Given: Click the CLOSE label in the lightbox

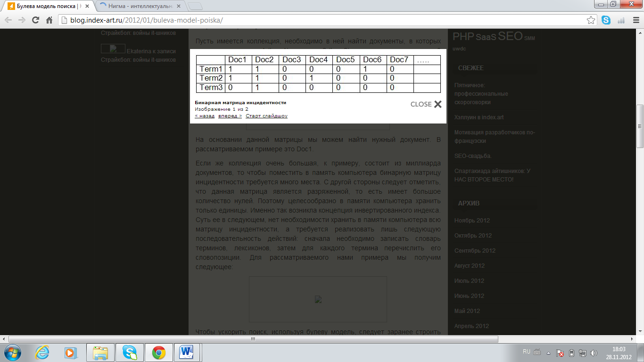Looking at the screenshot, I should [421, 104].
